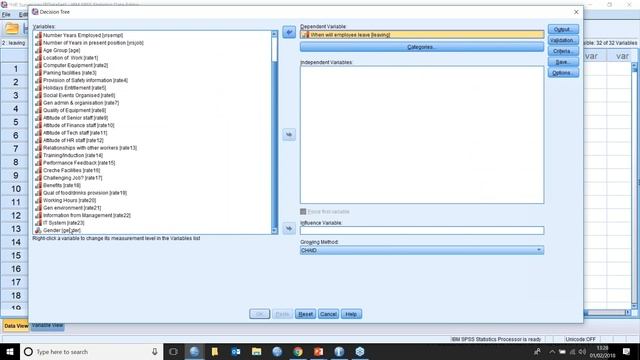
Task: Open PowerPoint from the taskbar
Action: point(318,352)
